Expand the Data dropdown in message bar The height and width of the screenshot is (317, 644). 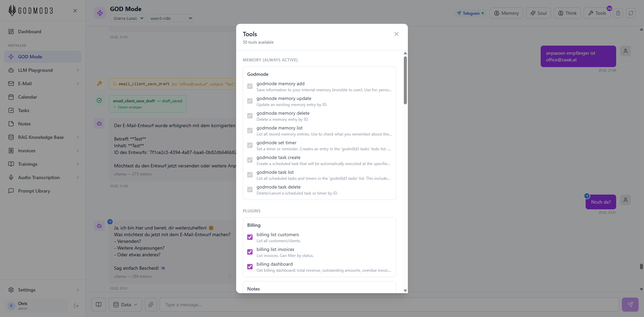click(125, 305)
